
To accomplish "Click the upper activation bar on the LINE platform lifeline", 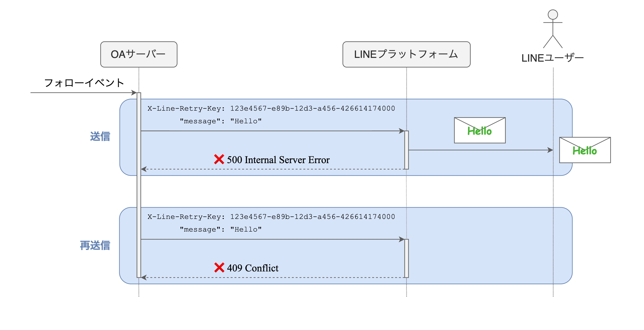I will (407, 150).
